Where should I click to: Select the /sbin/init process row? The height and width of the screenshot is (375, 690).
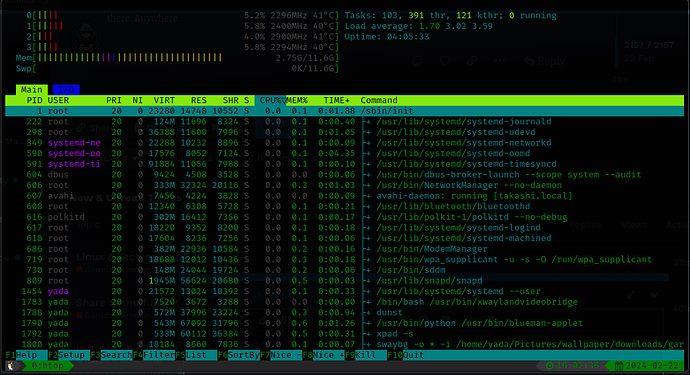click(345, 111)
